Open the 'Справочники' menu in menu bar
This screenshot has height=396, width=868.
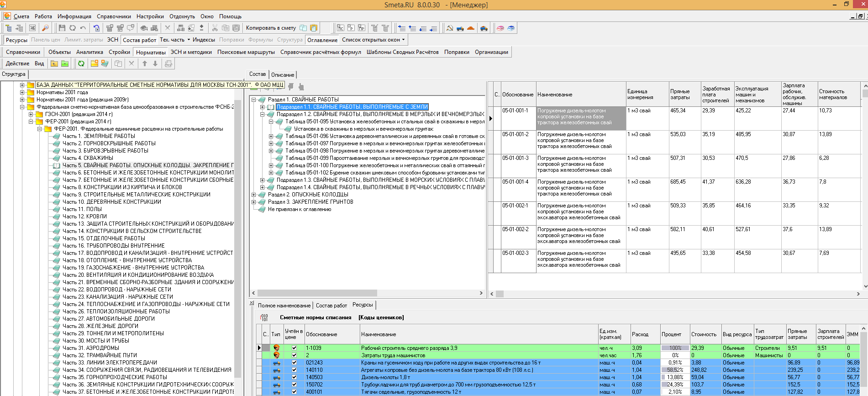coord(114,16)
